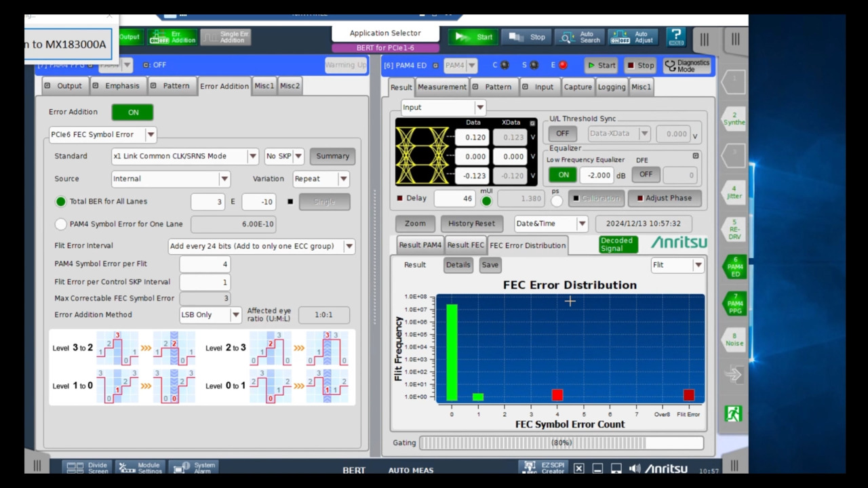868x488 pixels.
Task: Click the eye diagram thumbnail
Action: pos(422,157)
